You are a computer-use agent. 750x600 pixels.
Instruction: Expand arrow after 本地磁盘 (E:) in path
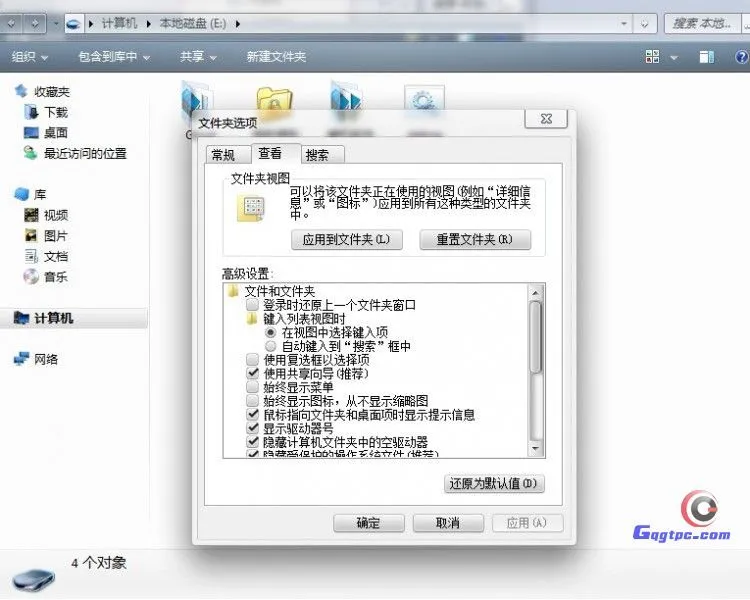pos(238,23)
